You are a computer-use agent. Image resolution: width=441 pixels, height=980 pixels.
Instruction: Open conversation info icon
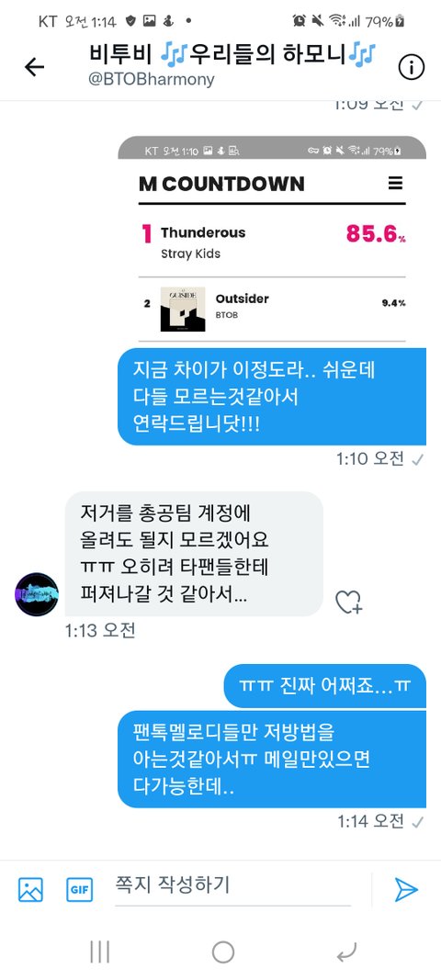coord(411,67)
